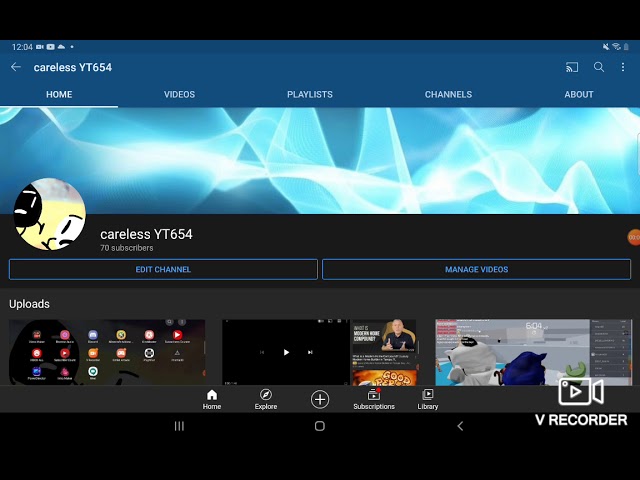Tap the Android recent apps button

point(179,426)
